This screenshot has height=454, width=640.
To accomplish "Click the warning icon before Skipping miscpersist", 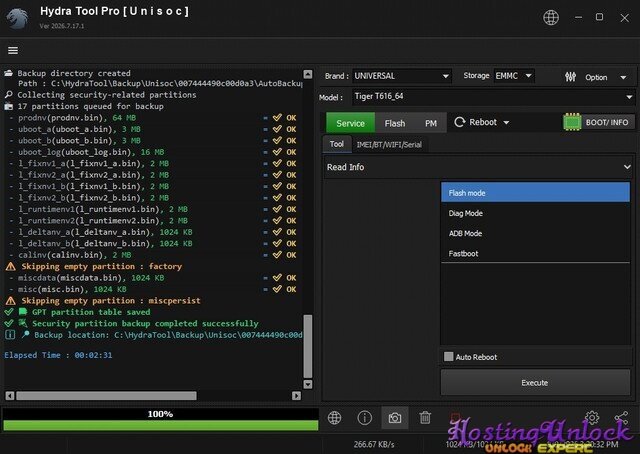I will (11, 301).
